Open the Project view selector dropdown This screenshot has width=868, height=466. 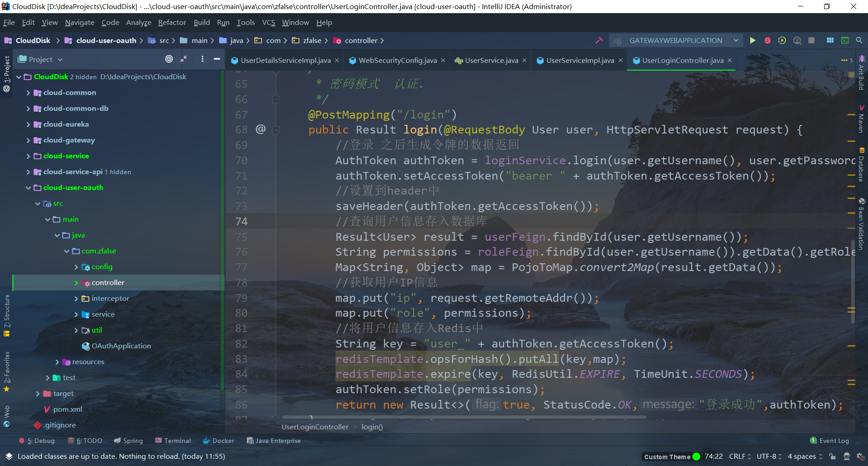click(40, 59)
